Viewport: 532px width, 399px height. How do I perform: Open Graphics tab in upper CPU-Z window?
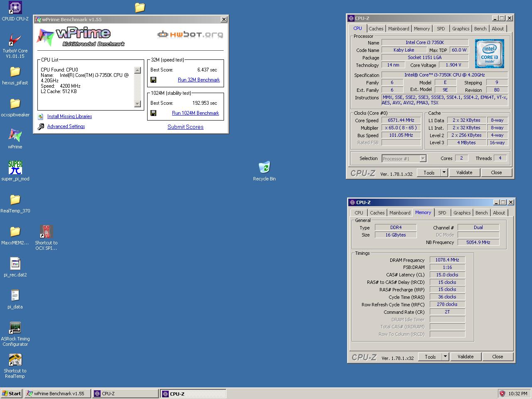(461, 29)
